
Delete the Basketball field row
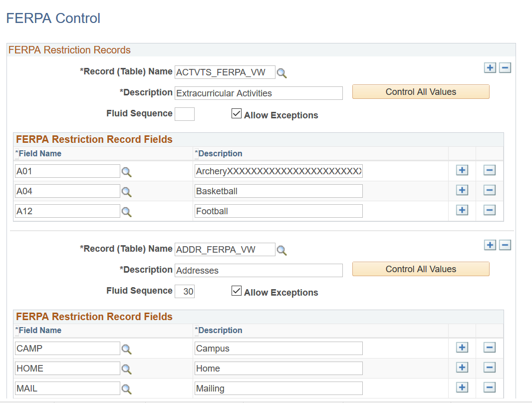click(489, 190)
